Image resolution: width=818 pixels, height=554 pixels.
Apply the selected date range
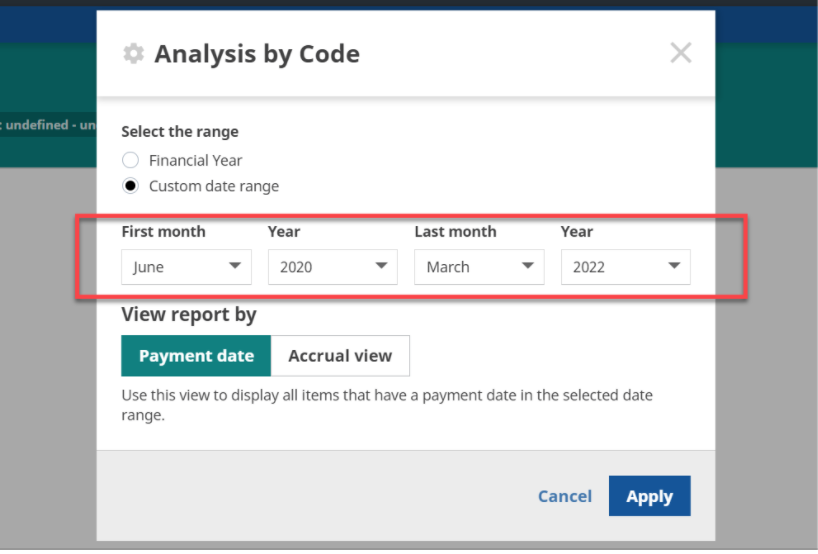tap(649, 496)
